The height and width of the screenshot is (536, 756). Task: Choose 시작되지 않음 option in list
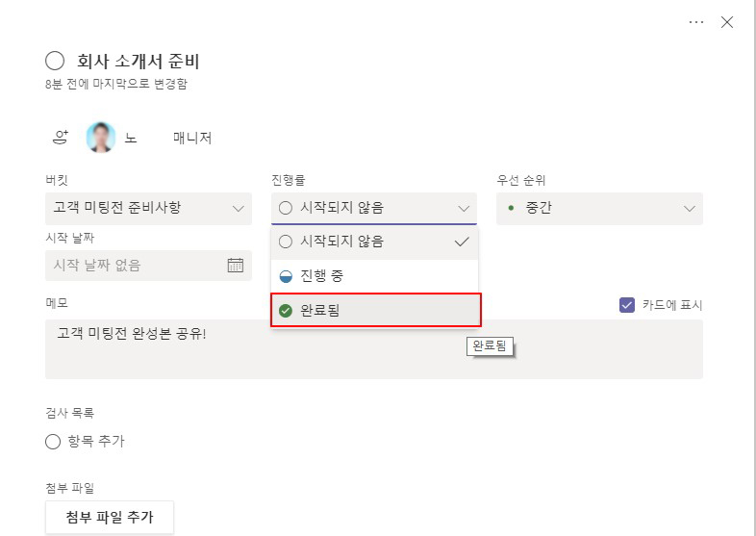[x=374, y=242]
